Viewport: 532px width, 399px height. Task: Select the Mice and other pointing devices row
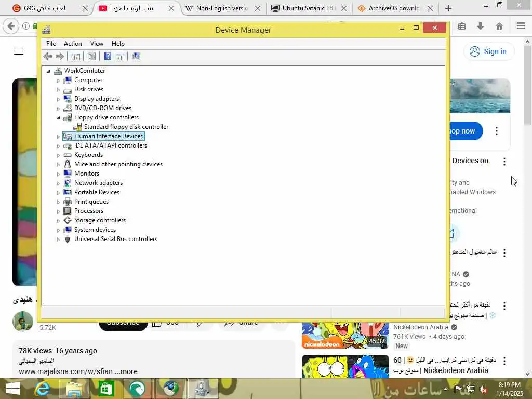pyautogui.click(x=118, y=164)
